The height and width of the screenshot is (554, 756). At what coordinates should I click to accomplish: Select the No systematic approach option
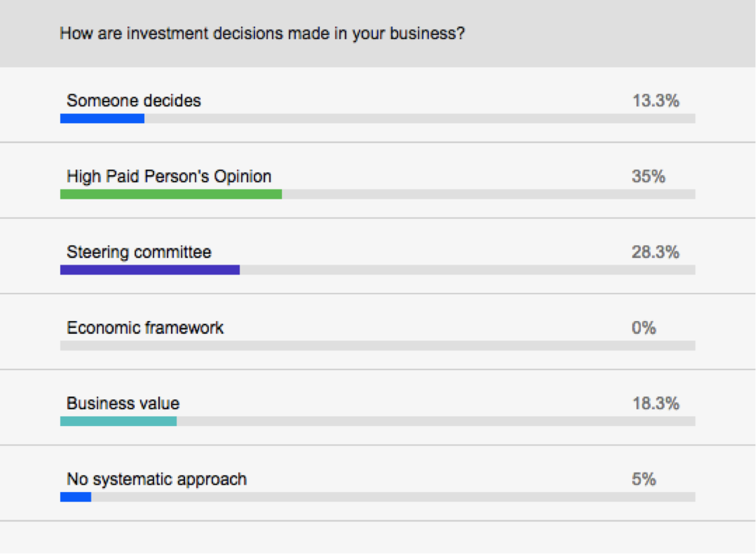[156, 479]
